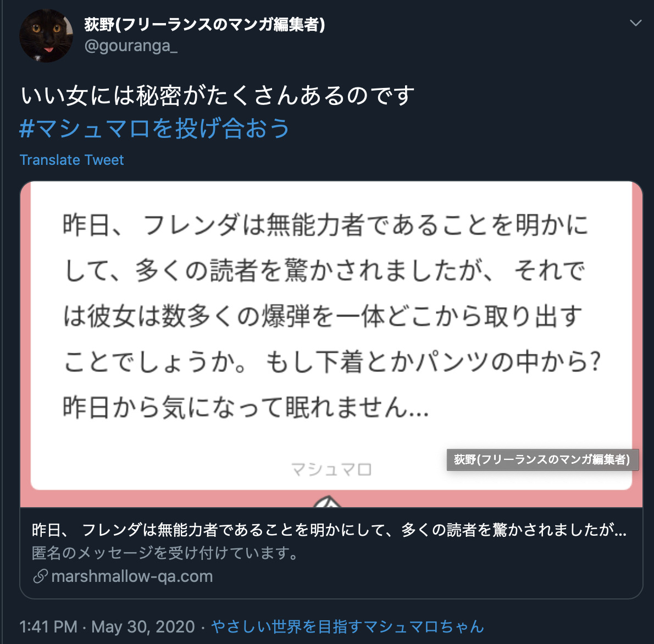Click Translate Tweet

[72, 160]
